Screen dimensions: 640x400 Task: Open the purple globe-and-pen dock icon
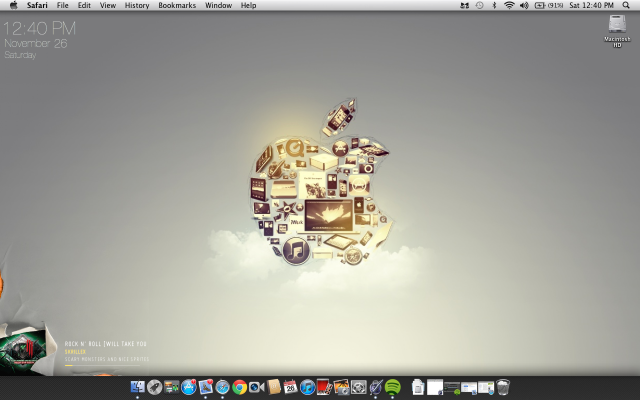pos(376,387)
